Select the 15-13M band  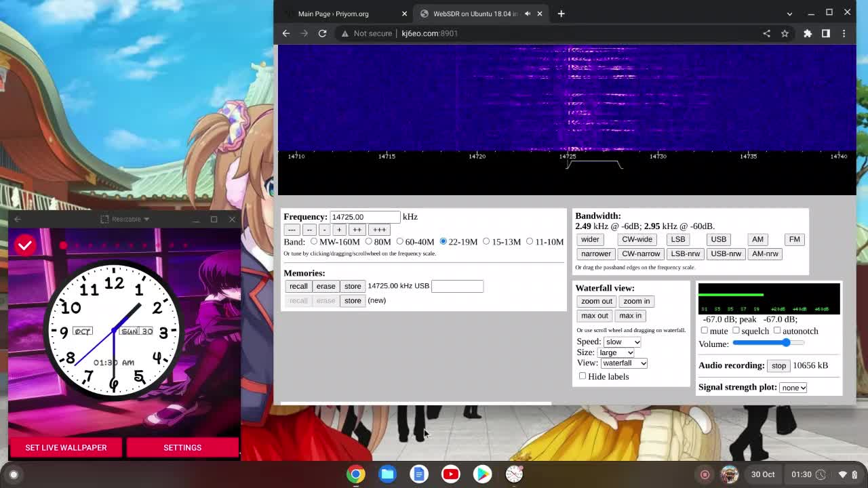click(486, 241)
